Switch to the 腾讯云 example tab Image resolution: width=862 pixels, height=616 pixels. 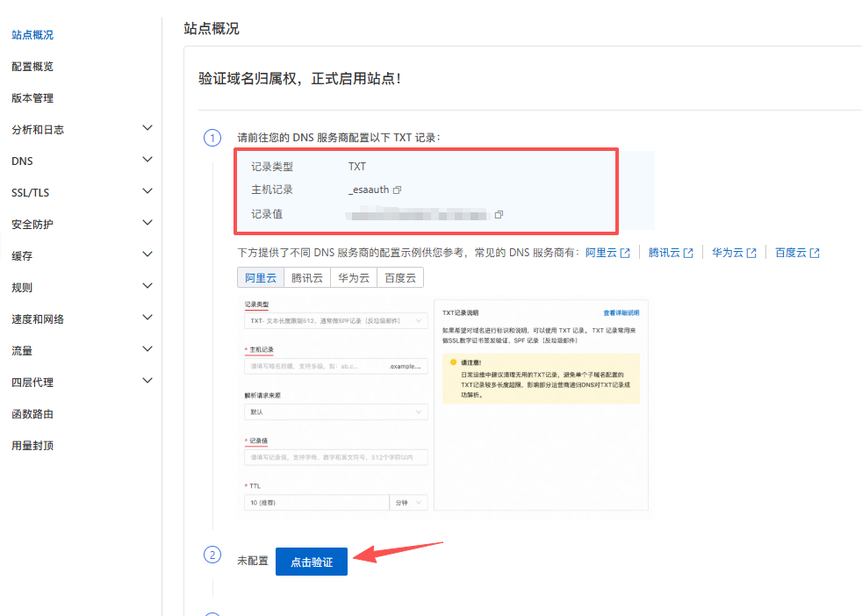coord(305,277)
